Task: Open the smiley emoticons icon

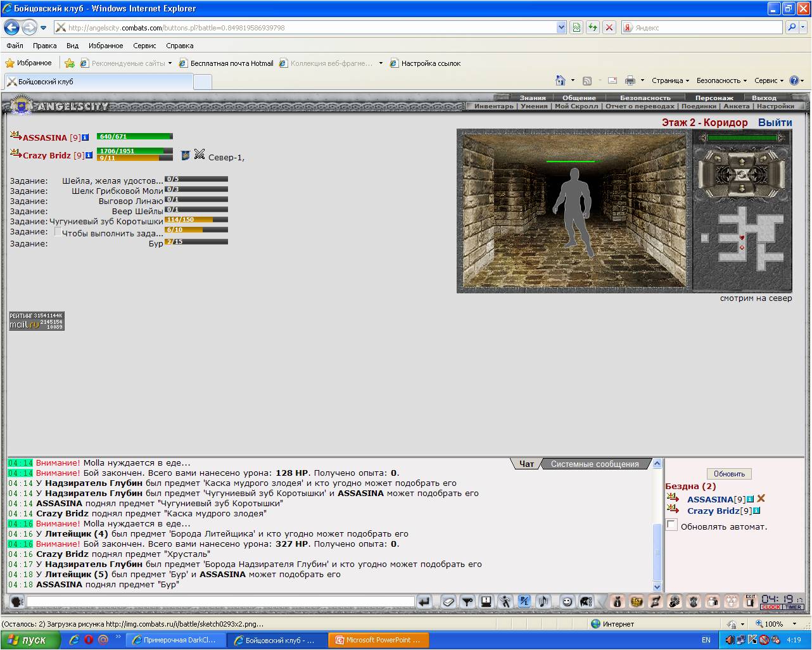Action: click(567, 602)
